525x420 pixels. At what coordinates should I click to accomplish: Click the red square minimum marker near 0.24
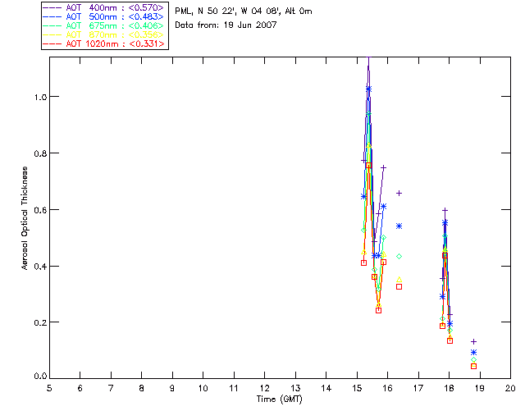(x=379, y=310)
